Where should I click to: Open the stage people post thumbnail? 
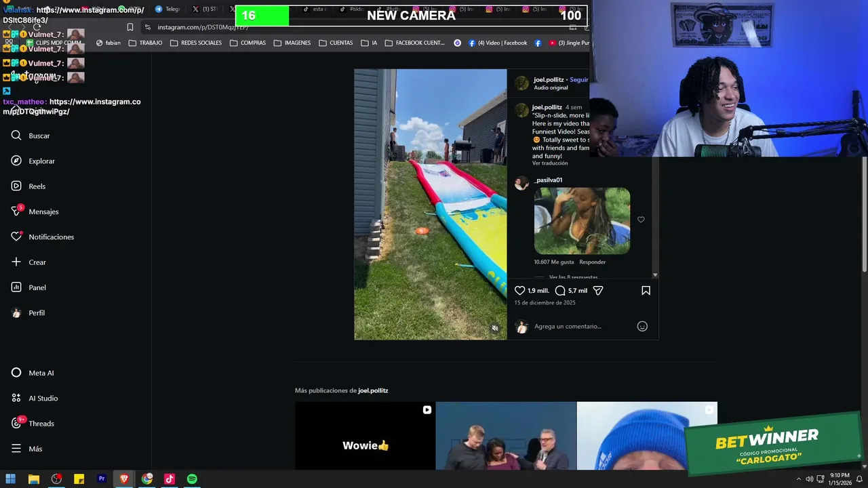pyautogui.click(x=506, y=436)
